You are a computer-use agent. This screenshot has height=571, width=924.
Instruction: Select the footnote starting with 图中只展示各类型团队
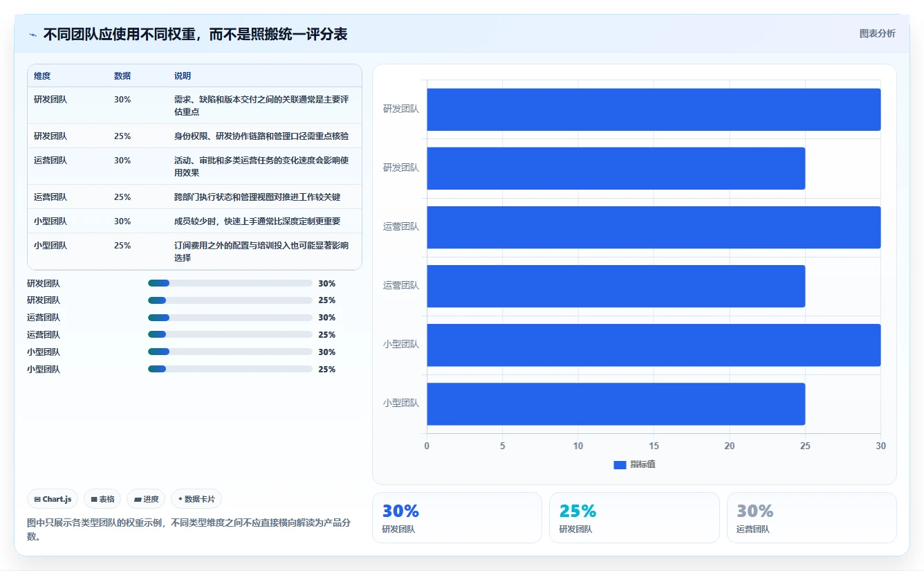(189, 529)
